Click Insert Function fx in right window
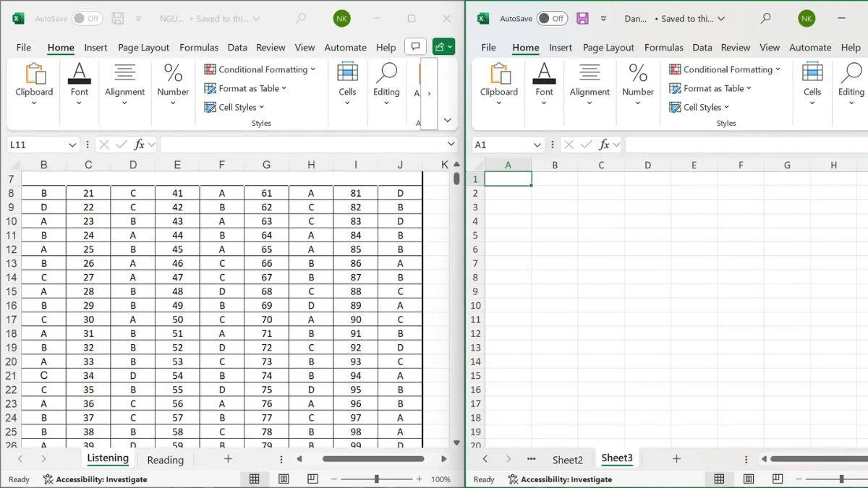The height and width of the screenshot is (488, 868). [x=605, y=145]
